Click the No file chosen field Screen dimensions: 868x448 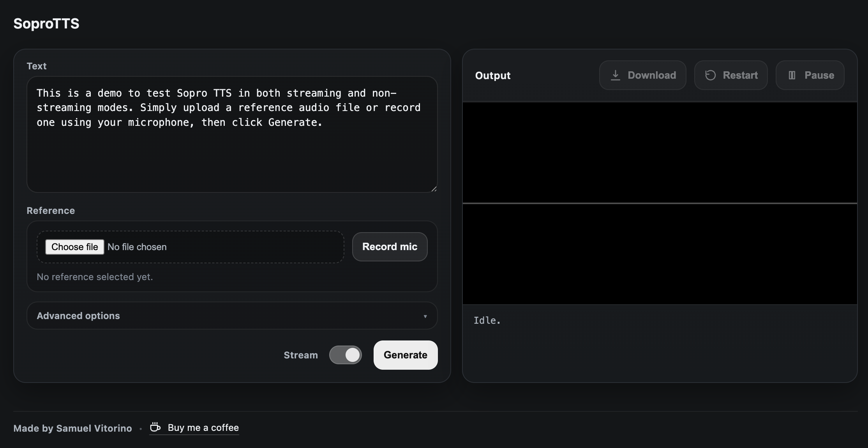pos(137,247)
